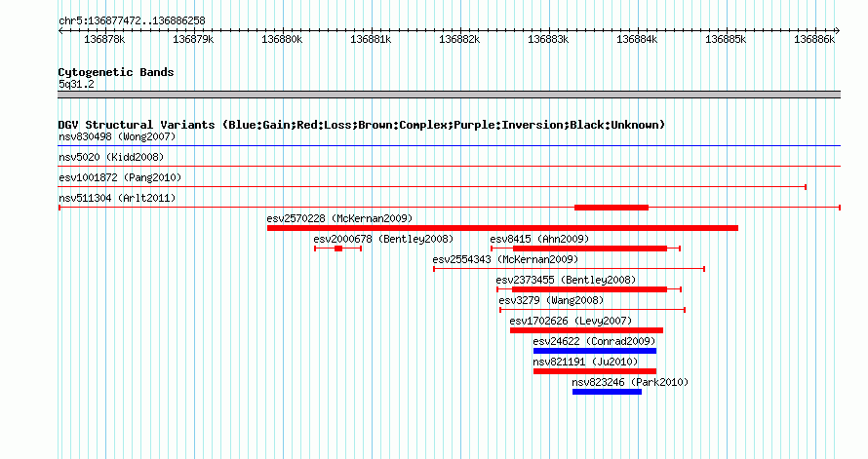Click the esv8415 (Ahn2009) label
Viewport: 868px width, 459px height.
click(539, 239)
